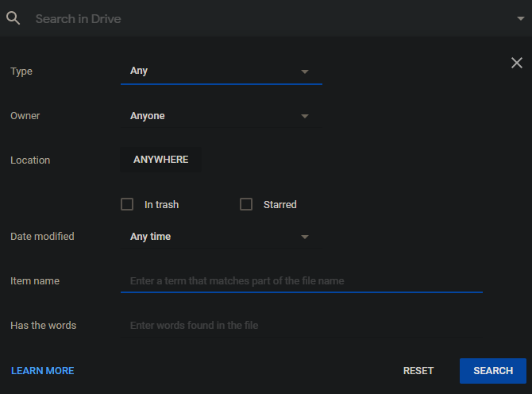Click the Search in Drive box
The height and width of the screenshot is (394, 532).
click(x=262, y=18)
